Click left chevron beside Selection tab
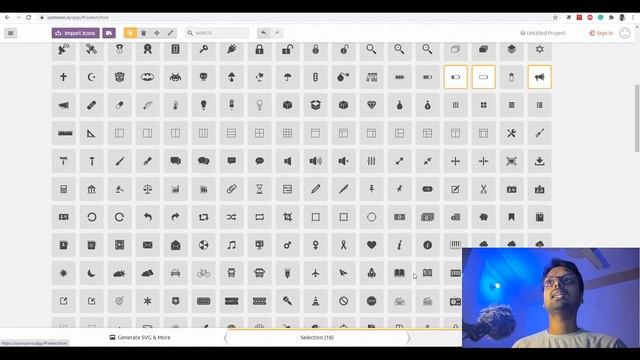Image resolution: width=640 pixels, height=360 pixels. point(226,338)
